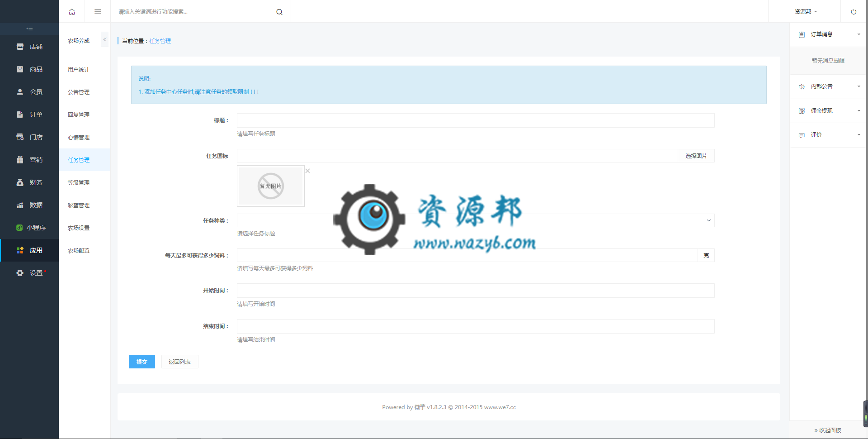Focus the 结束时间 input field
The image size is (868, 439).
point(476,326)
